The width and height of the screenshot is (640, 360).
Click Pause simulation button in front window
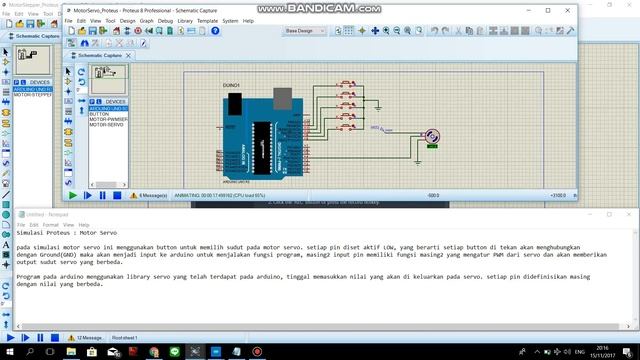tap(102, 196)
